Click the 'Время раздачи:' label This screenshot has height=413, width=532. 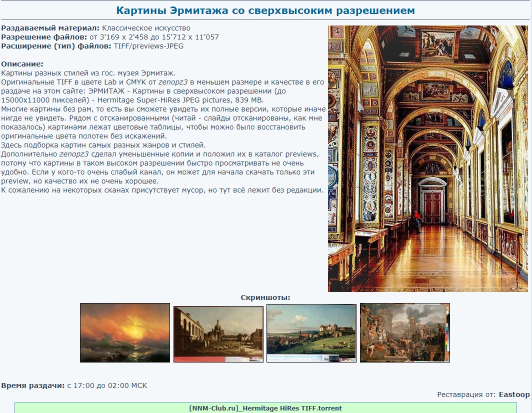[33, 385]
